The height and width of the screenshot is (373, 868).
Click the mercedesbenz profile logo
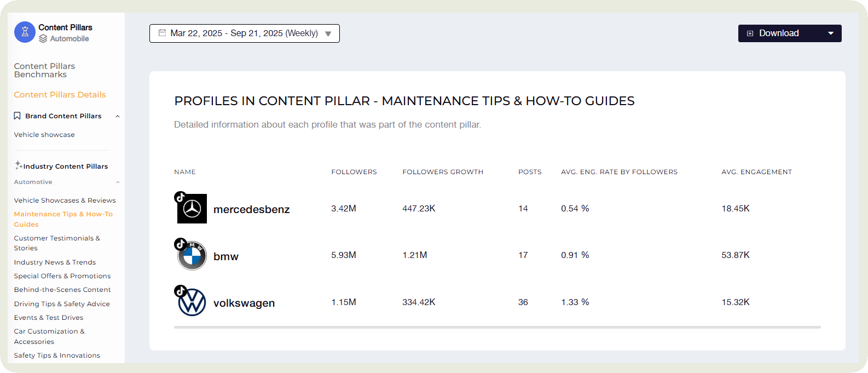192,209
